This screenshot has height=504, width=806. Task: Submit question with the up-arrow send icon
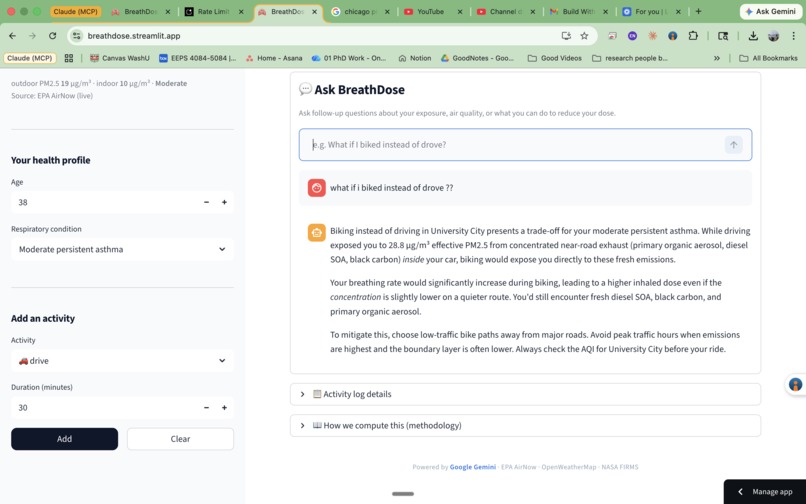734,145
